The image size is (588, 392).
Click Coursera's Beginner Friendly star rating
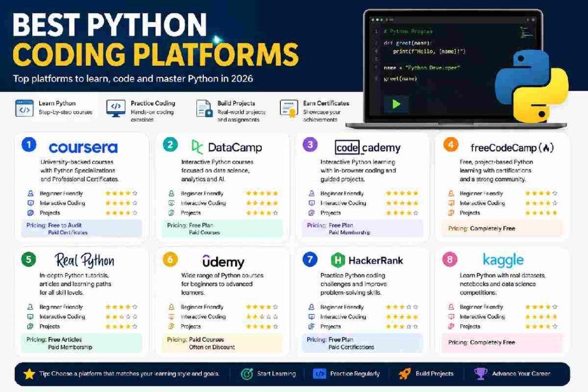point(121,193)
